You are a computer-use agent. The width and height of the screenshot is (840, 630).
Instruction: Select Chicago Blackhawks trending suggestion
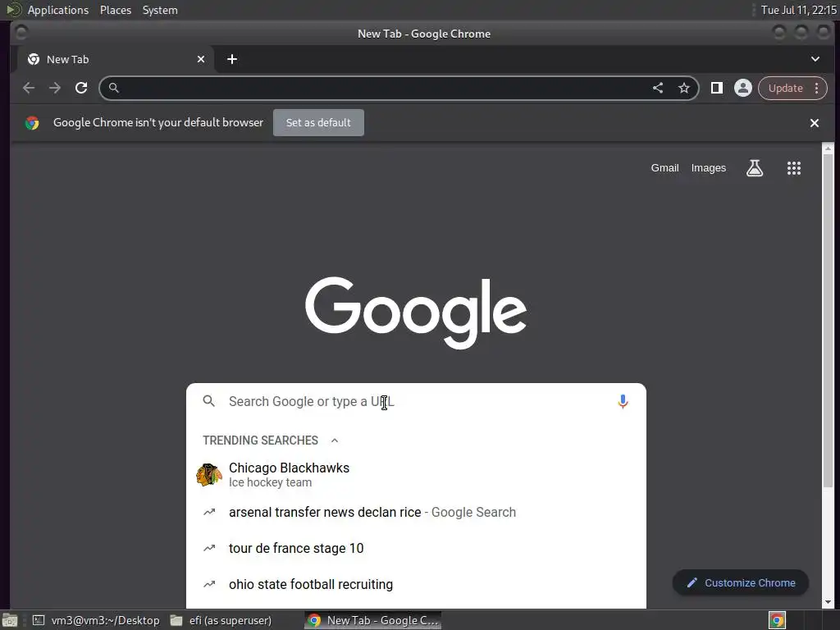pyautogui.click(x=416, y=475)
